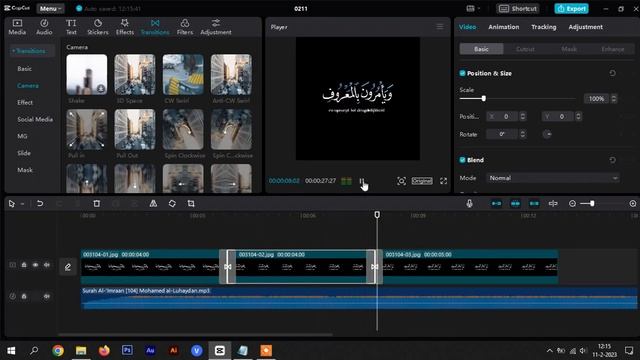Open the Media panel
640x360 pixels.
click(17, 27)
